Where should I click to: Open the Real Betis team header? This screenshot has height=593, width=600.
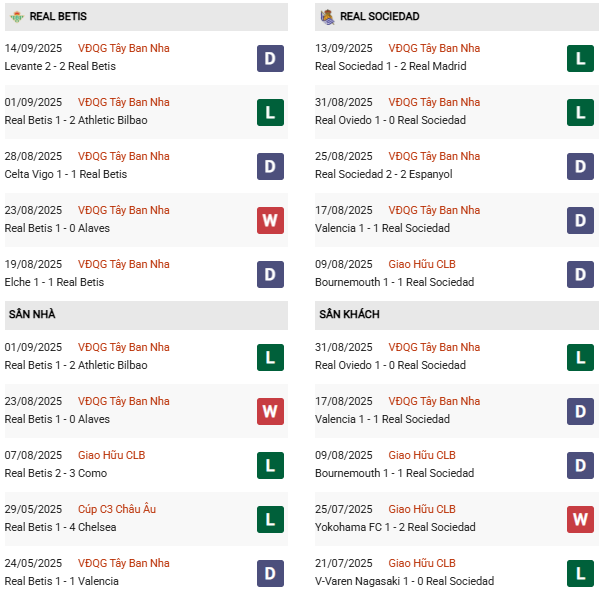click(57, 16)
